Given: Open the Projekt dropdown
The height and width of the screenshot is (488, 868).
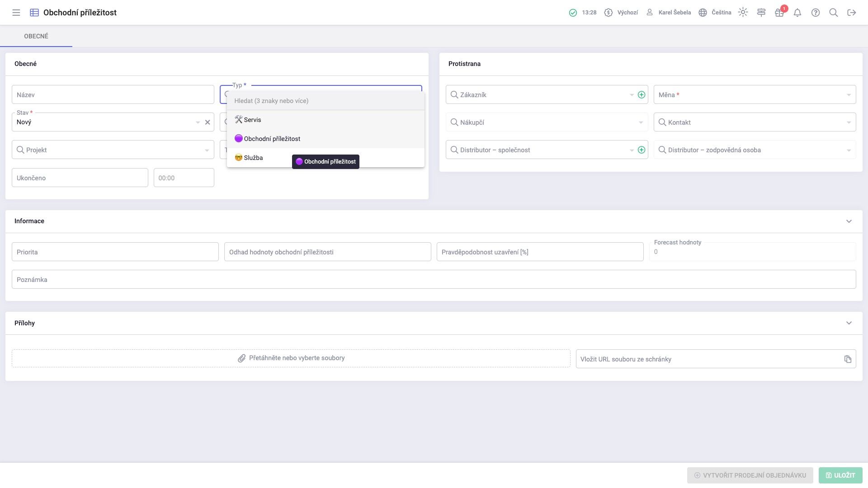Looking at the screenshot, I should tap(113, 150).
